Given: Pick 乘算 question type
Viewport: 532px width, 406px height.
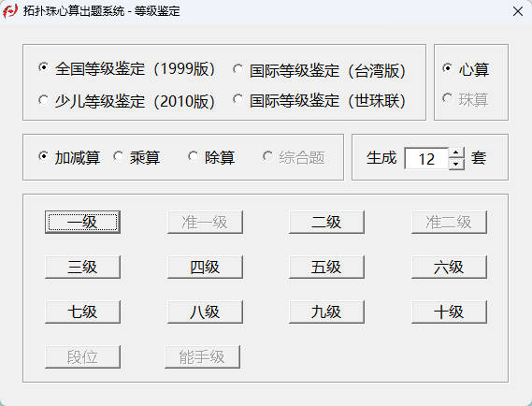Looking at the screenshot, I should (x=137, y=157).
